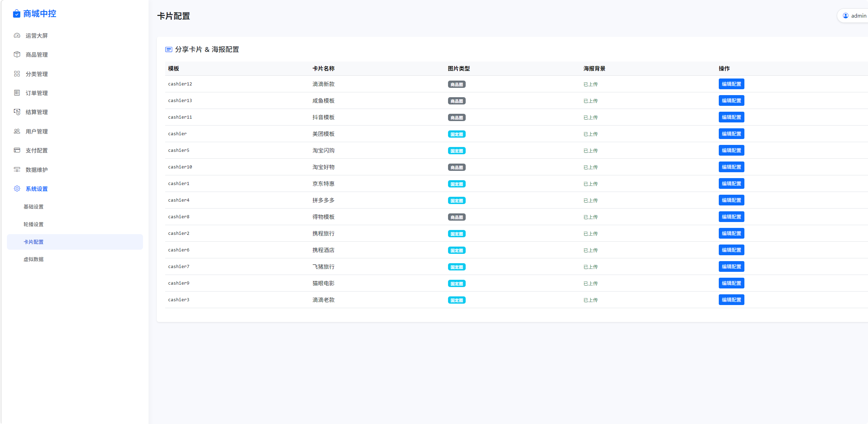Screen dimensions: 868x424
Task: Click the 商城中控 shopping bag logo
Action: coord(17,14)
